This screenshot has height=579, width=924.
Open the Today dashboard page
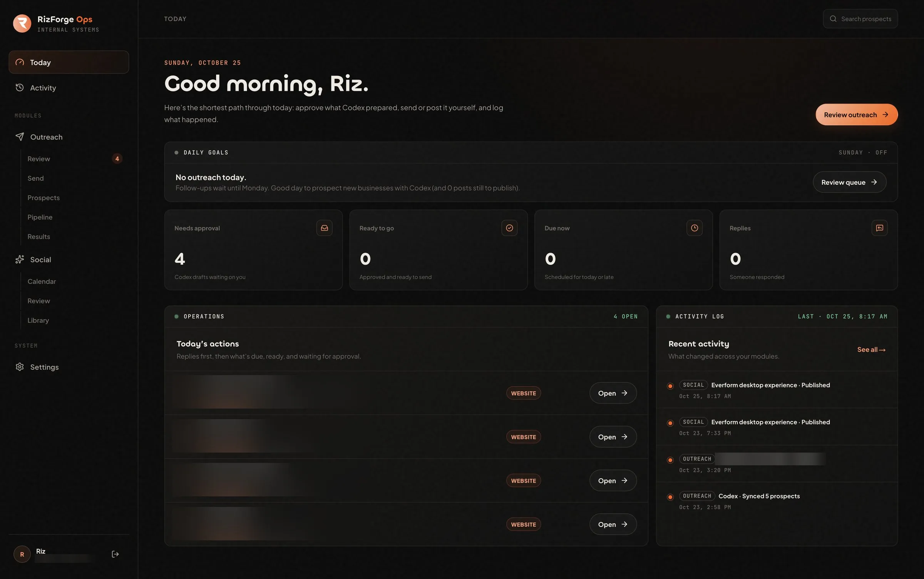coord(69,62)
